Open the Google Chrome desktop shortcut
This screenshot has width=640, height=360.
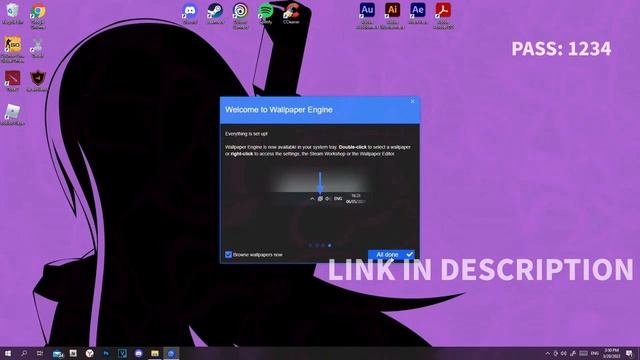(x=38, y=16)
